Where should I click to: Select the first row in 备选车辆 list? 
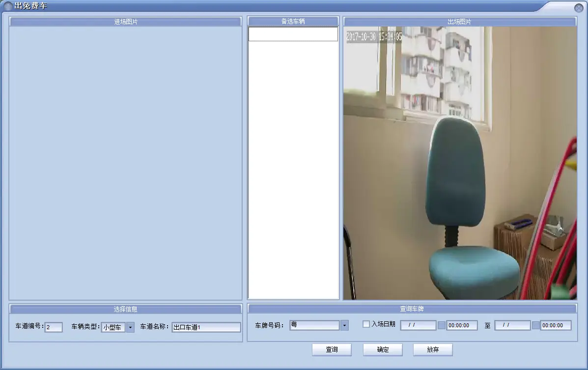pos(293,34)
